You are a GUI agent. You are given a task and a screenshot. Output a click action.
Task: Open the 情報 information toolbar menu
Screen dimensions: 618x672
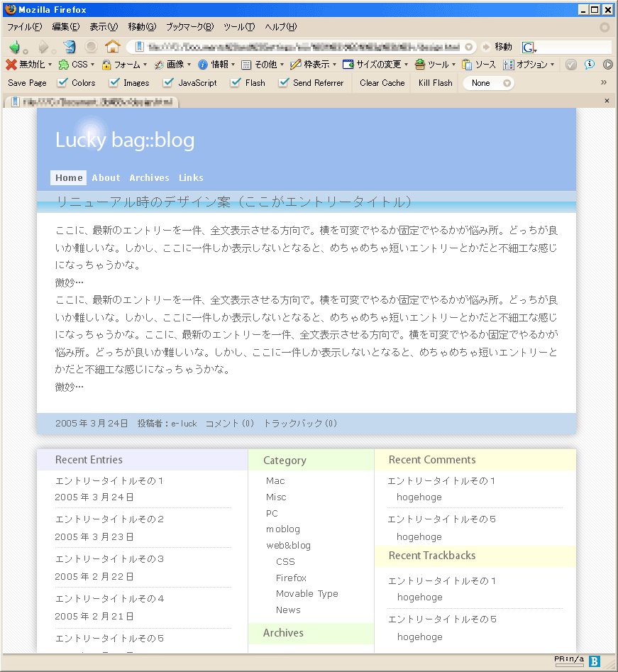(x=213, y=65)
